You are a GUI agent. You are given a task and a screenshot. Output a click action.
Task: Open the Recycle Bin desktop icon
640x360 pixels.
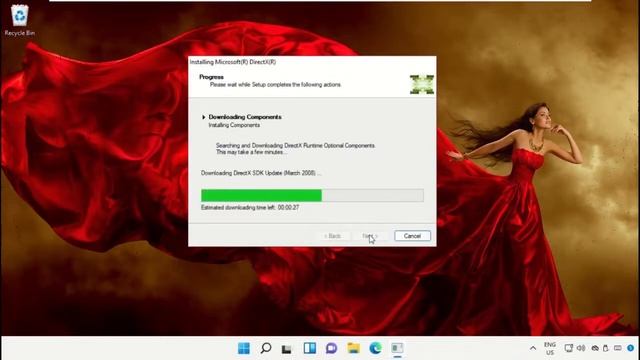[19, 20]
